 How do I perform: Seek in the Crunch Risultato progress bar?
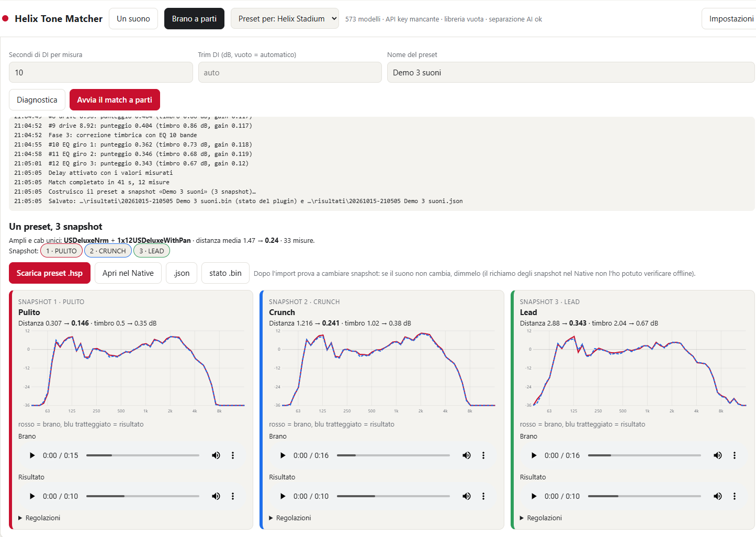point(393,496)
